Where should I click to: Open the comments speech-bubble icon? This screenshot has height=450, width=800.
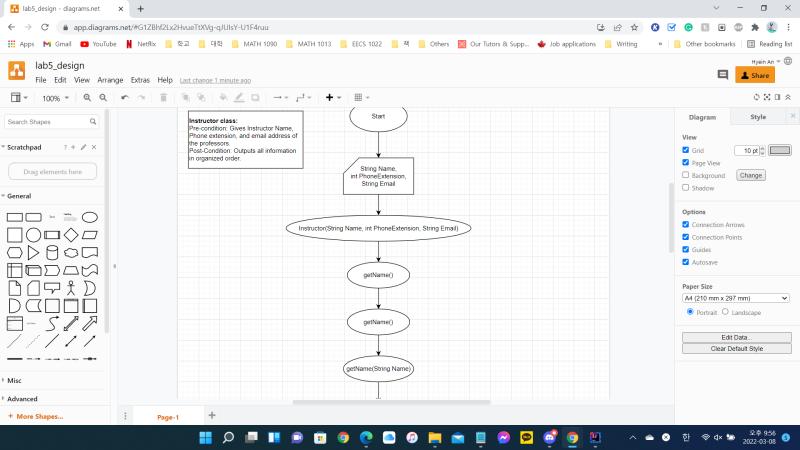(722, 75)
